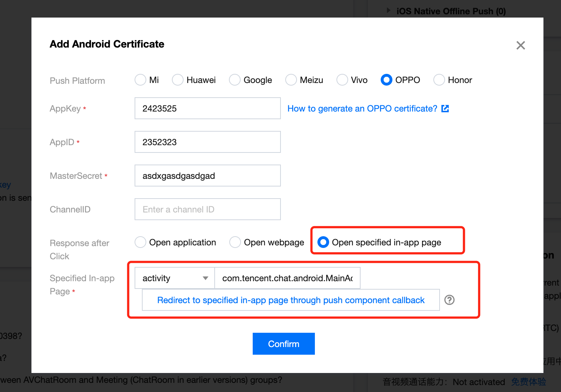
Task: Choose Meizu as push platform
Action: pos(291,80)
